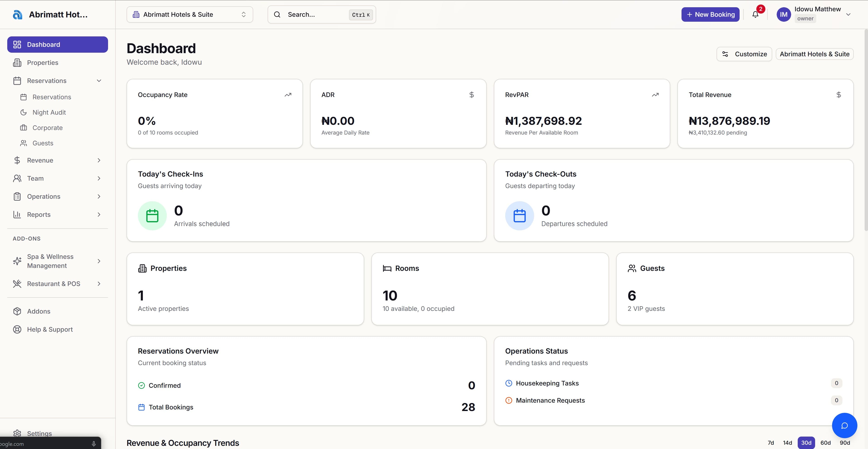The width and height of the screenshot is (868, 449).
Task: Open Properties in the sidebar
Action: click(58, 63)
